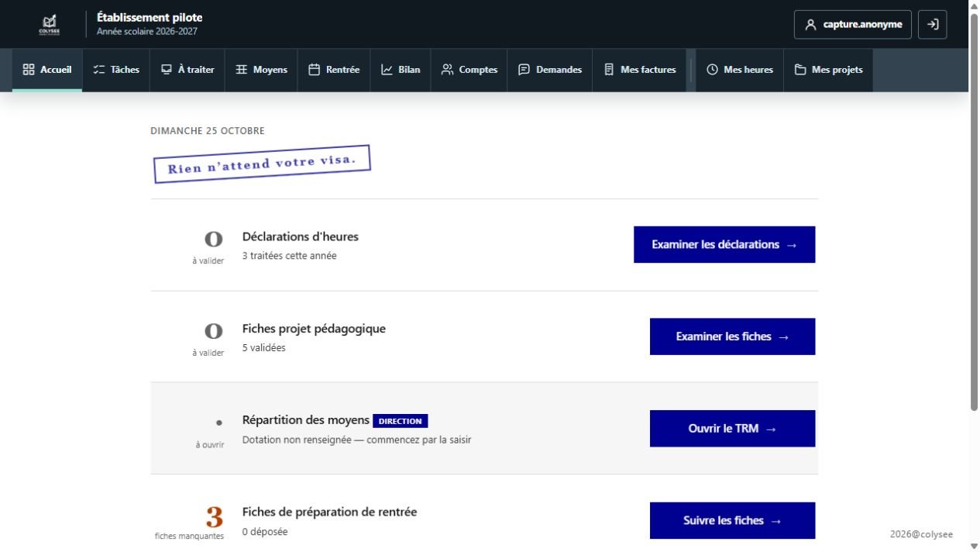Click the logout arrow icon button
This screenshot has width=980, height=552.
[933, 24]
